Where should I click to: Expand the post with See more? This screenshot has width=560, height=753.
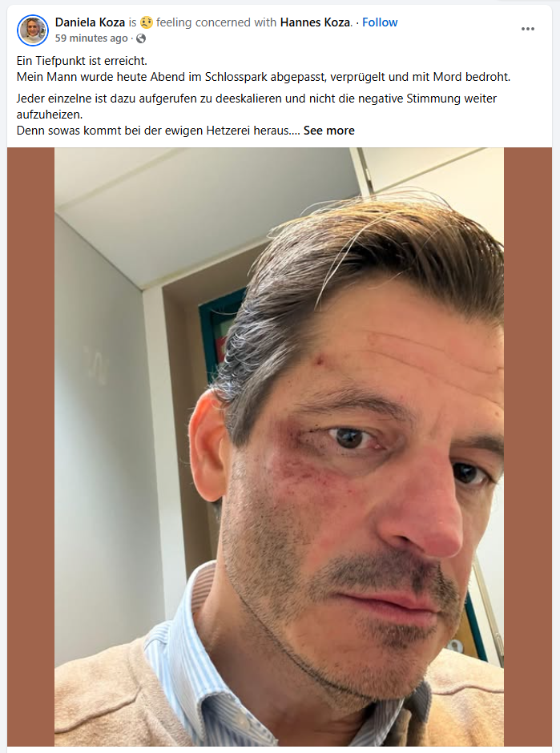pos(329,131)
